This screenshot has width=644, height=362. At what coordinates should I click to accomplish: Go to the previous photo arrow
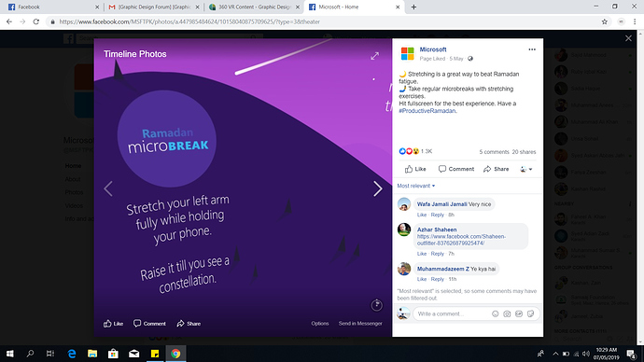coord(108,188)
